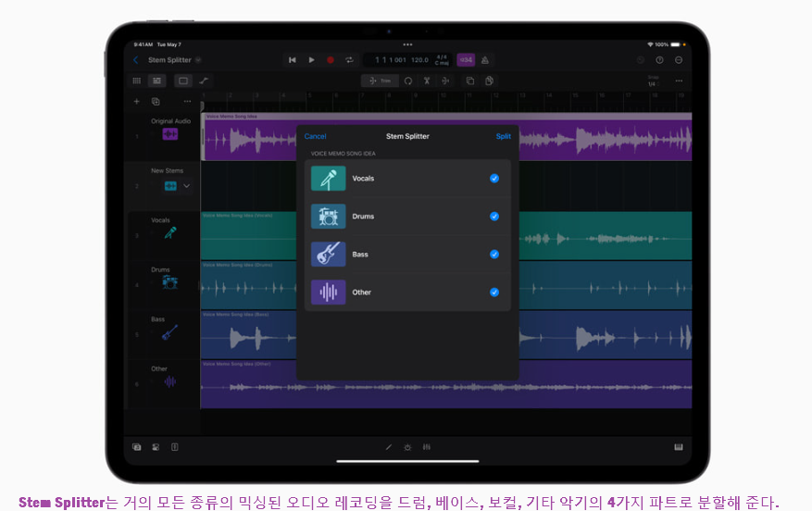
Task: Uncheck the Drums stem checkbox
Action: coord(494,217)
